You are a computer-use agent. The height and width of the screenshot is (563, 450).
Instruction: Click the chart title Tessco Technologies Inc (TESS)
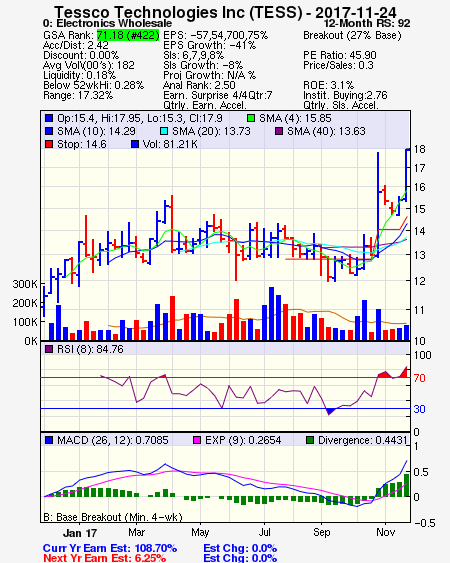(x=178, y=12)
